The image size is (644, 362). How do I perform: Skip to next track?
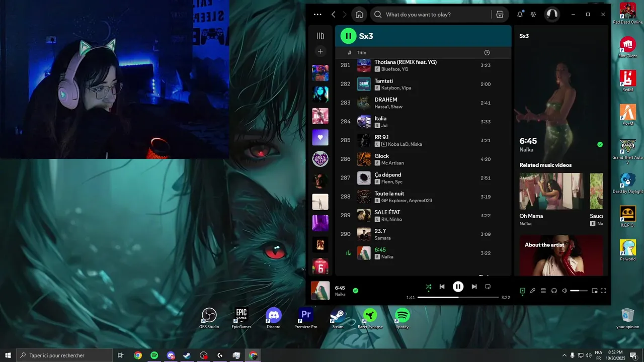[x=474, y=287]
